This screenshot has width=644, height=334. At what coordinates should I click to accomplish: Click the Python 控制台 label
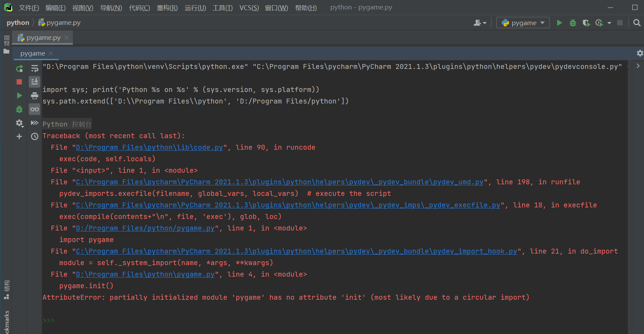67,124
